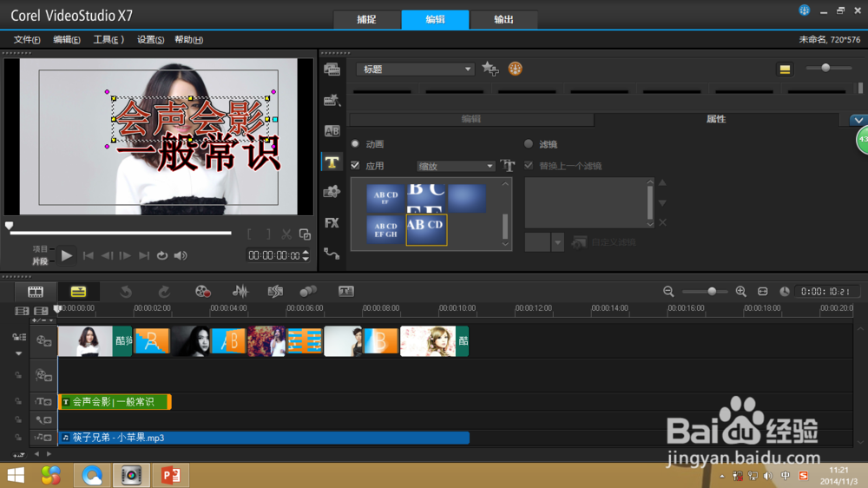Jump to the start of clip
This screenshot has width=868, height=488.
click(88, 255)
